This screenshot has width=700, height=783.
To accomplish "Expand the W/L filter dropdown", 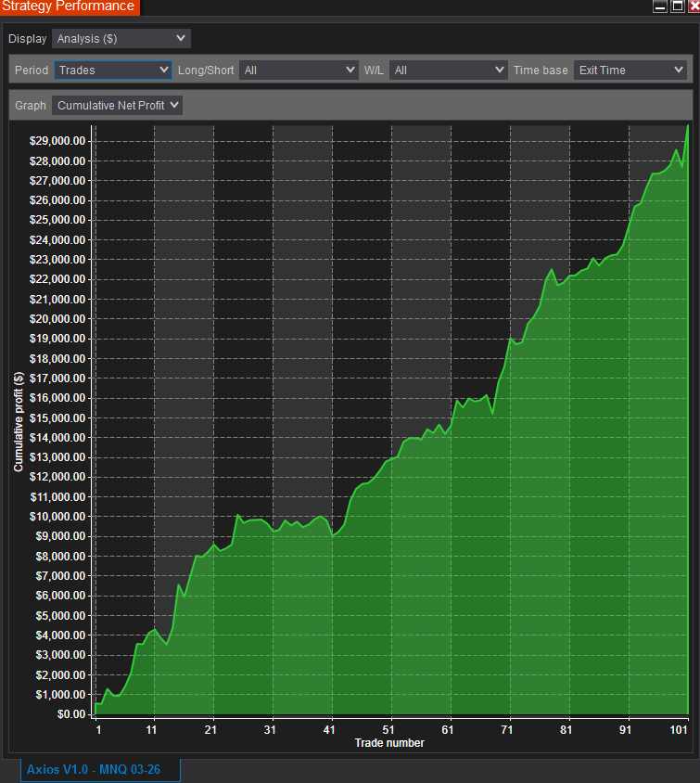I will [448, 70].
